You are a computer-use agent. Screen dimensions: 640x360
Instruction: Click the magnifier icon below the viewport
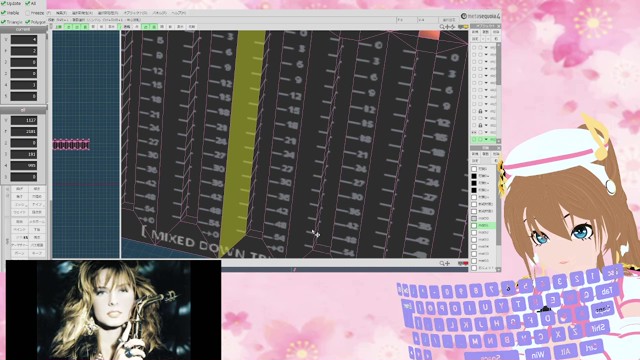point(442,263)
